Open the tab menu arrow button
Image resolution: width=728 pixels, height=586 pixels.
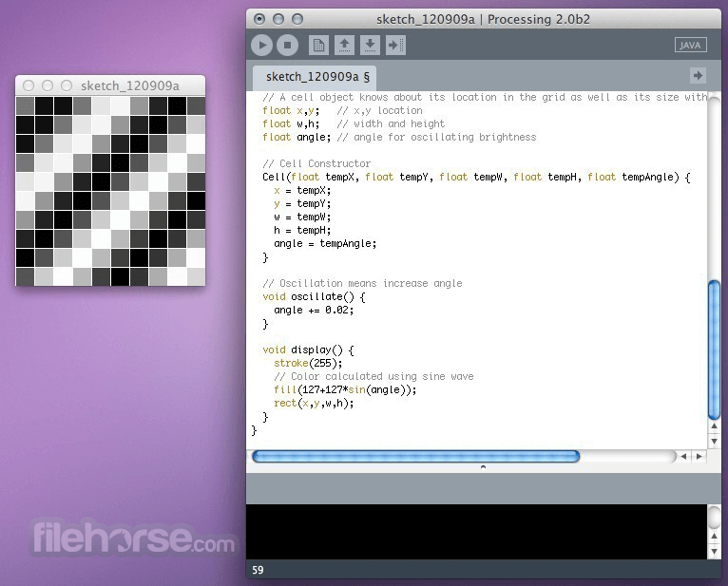(698, 75)
